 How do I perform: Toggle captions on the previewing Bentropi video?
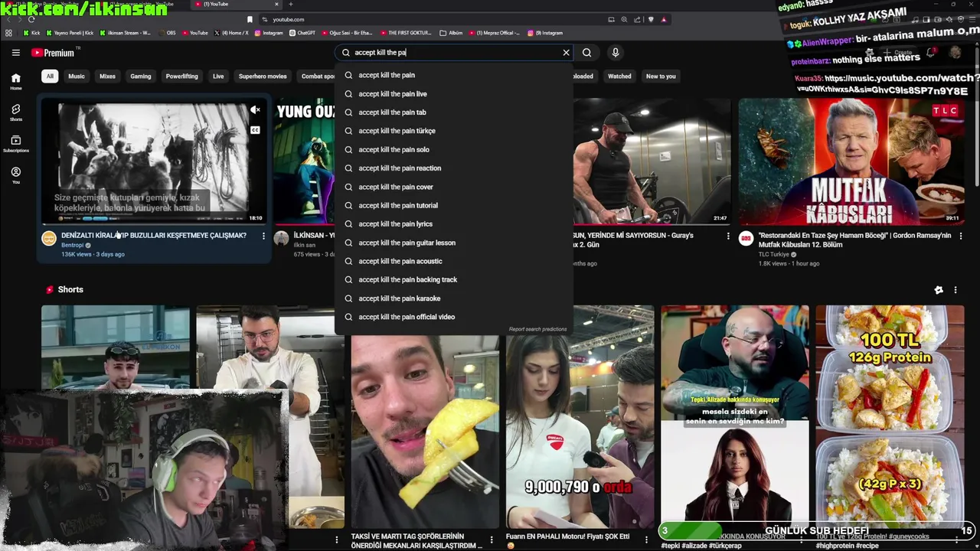coord(255,130)
